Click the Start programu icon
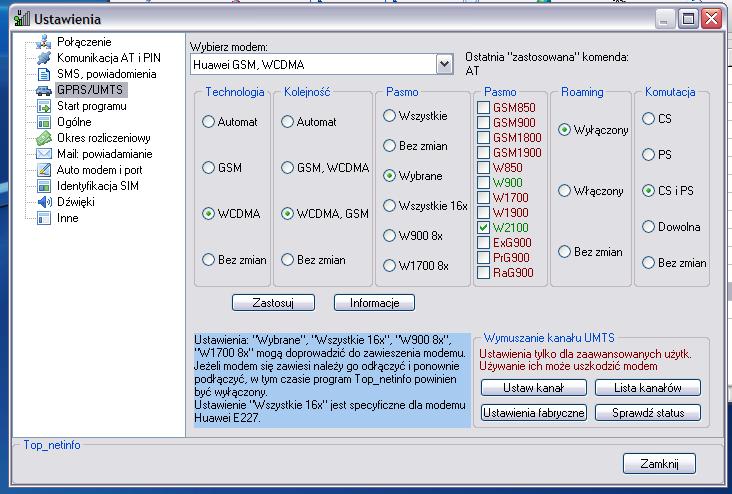732x494 pixels. [x=43, y=106]
